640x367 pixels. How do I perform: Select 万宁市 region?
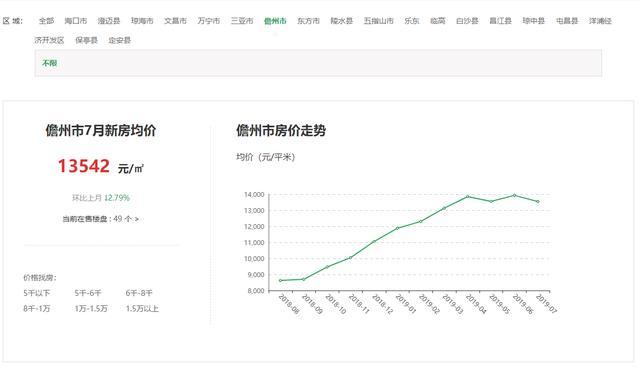[x=209, y=21]
